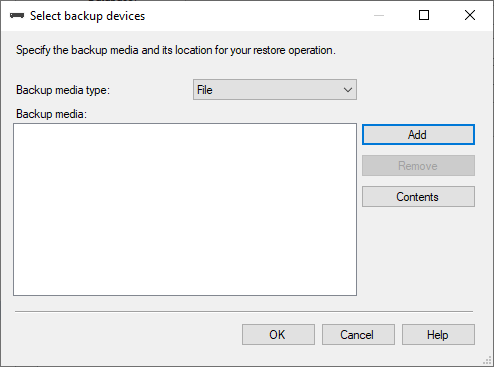The height and width of the screenshot is (367, 494).
Task: Click the horizontal separator above OK
Action: coord(244,312)
